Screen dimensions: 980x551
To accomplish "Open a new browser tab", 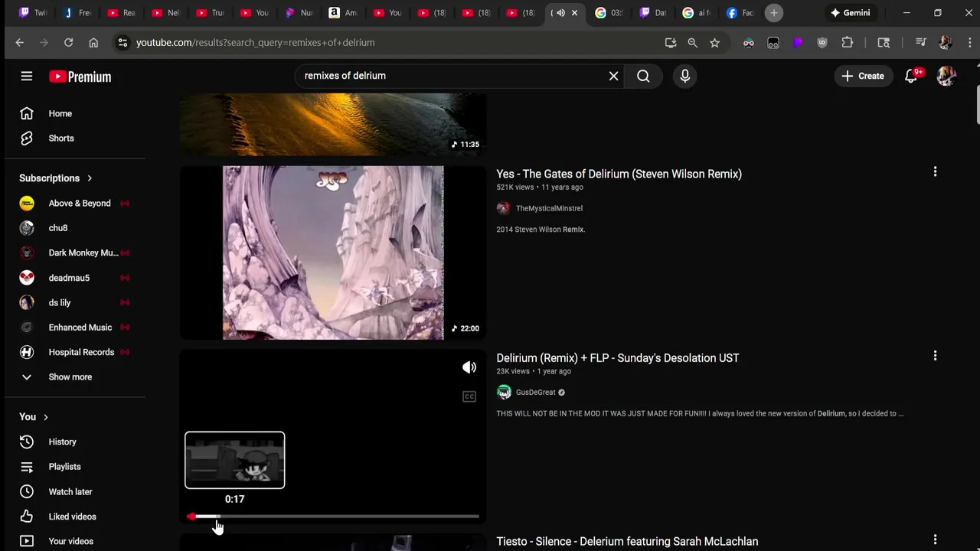I will 774,13.
